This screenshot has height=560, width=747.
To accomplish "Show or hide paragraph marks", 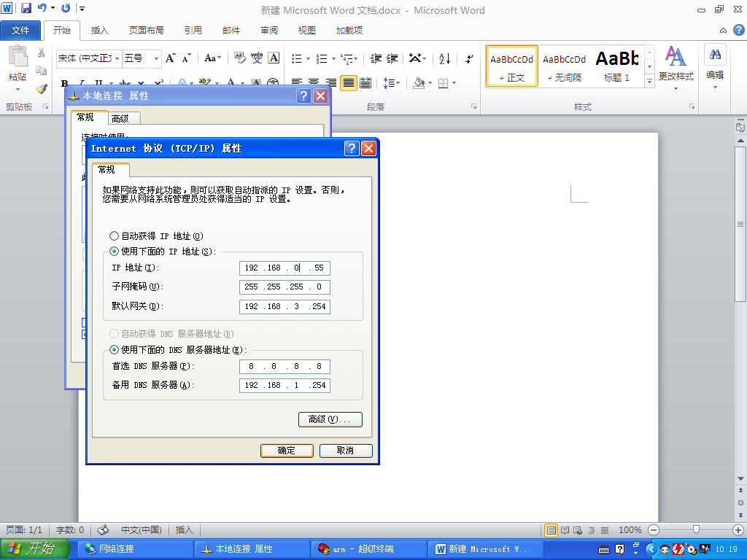I will pyautogui.click(x=469, y=58).
